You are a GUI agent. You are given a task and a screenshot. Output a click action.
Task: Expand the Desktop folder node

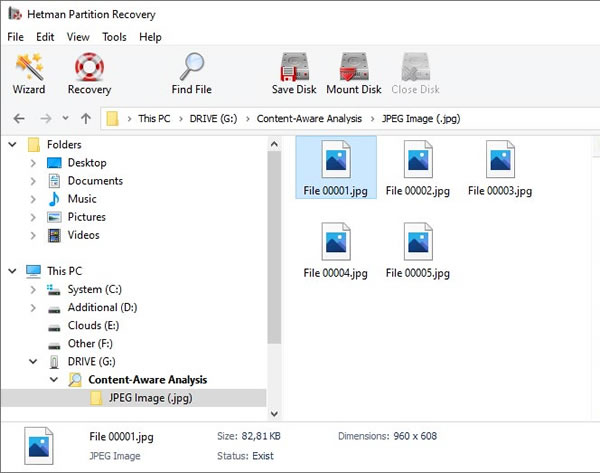(33, 163)
